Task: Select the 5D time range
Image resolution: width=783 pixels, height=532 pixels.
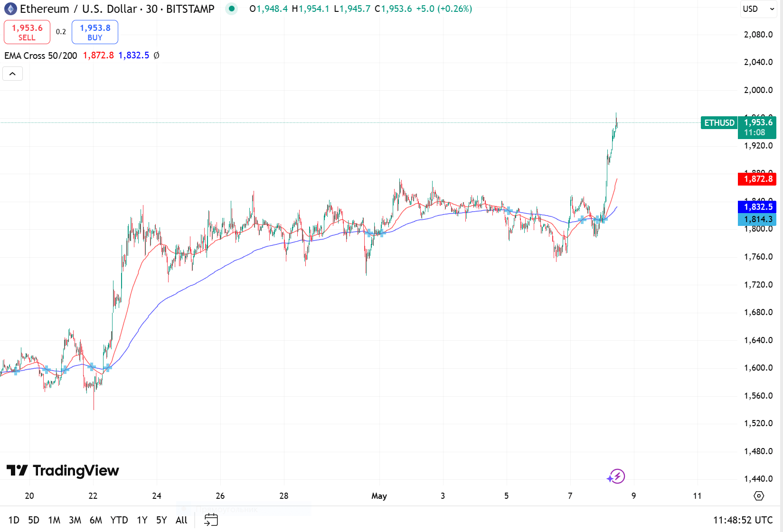Action: [34, 520]
